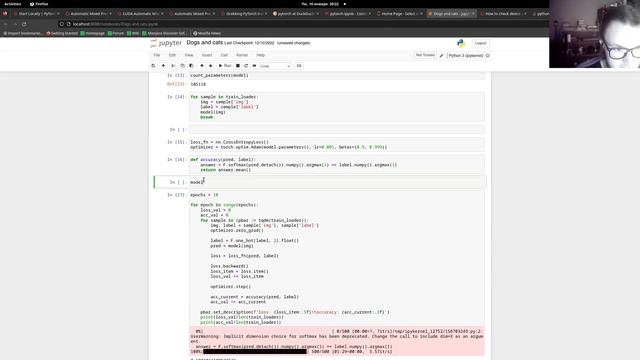Move selected cell down arrow
640x360 pixels.
pos(211,66)
